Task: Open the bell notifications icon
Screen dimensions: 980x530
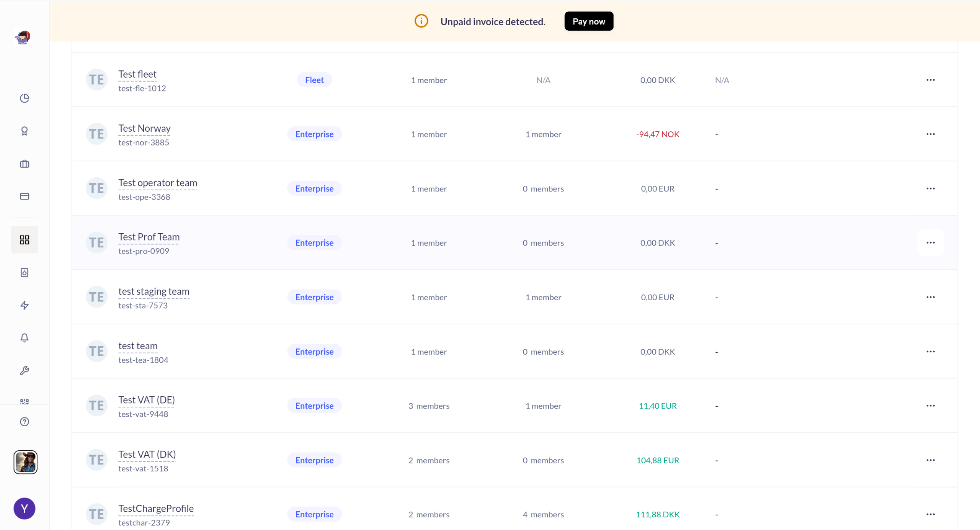Action: pyautogui.click(x=24, y=338)
